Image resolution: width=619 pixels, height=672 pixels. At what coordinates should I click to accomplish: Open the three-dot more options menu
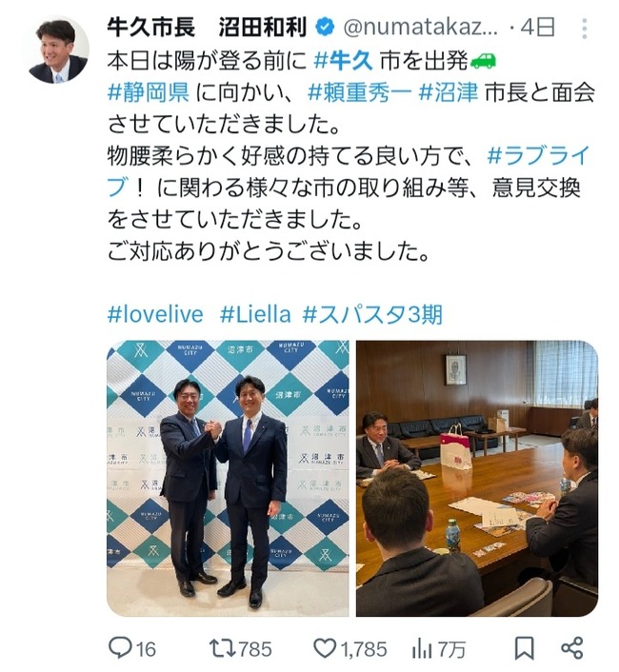point(585,29)
